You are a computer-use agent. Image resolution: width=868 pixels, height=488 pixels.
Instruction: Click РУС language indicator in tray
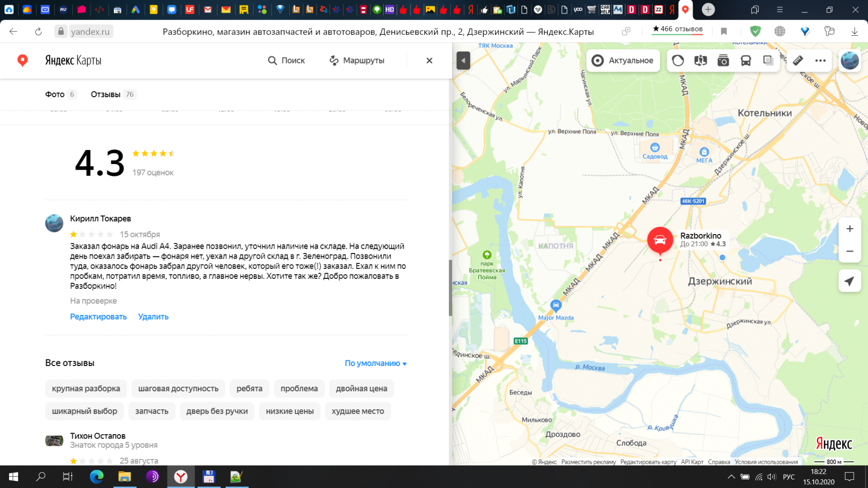click(789, 477)
